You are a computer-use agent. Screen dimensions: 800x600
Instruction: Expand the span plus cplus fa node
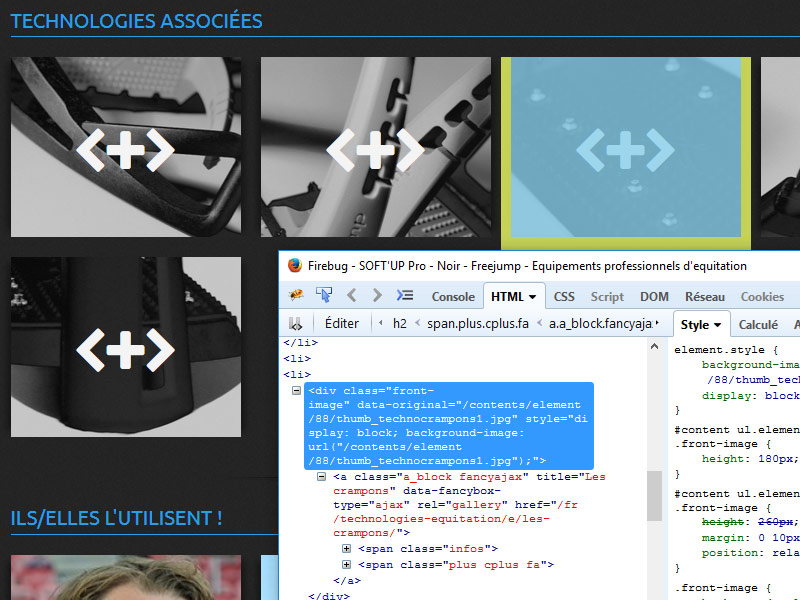[x=346, y=564]
